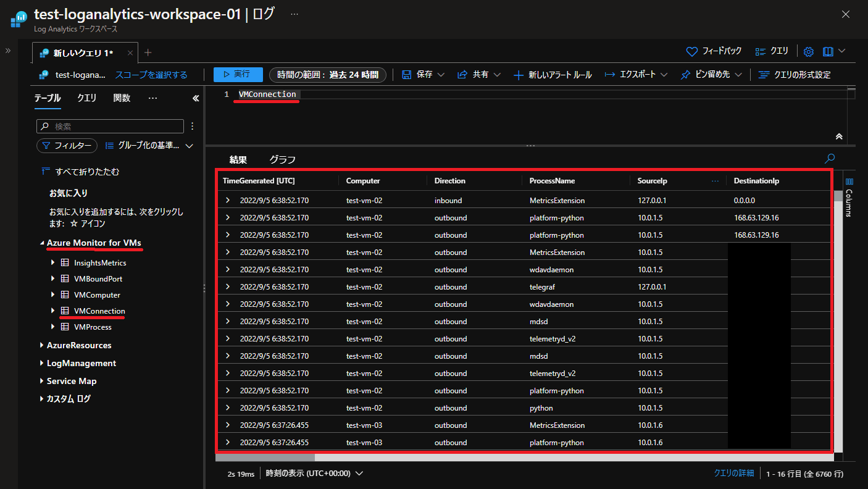Screen dimensions: 868x489
Task: Open the documentation book icon
Action: pyautogui.click(x=828, y=51)
